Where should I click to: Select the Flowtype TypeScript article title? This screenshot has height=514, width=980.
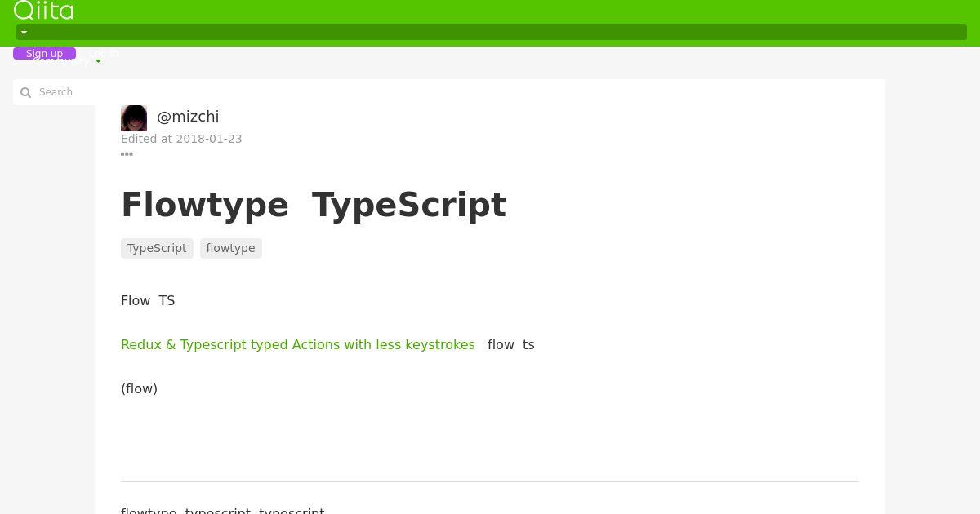coord(314,205)
